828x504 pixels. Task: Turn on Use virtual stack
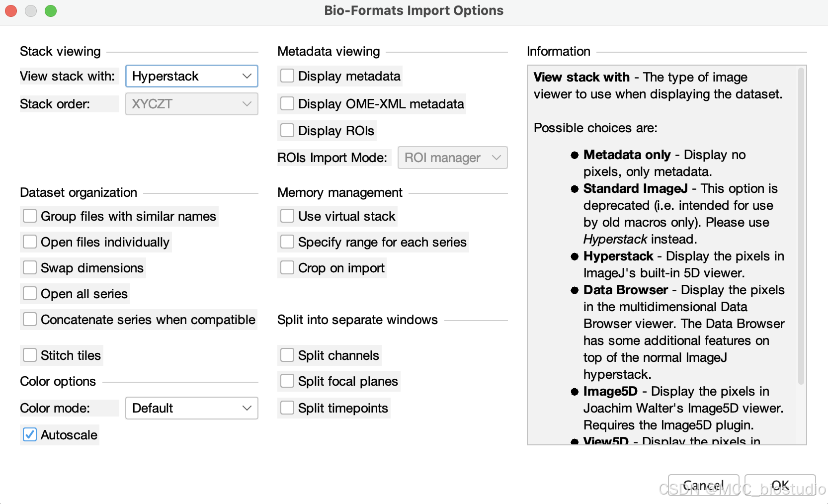287,216
